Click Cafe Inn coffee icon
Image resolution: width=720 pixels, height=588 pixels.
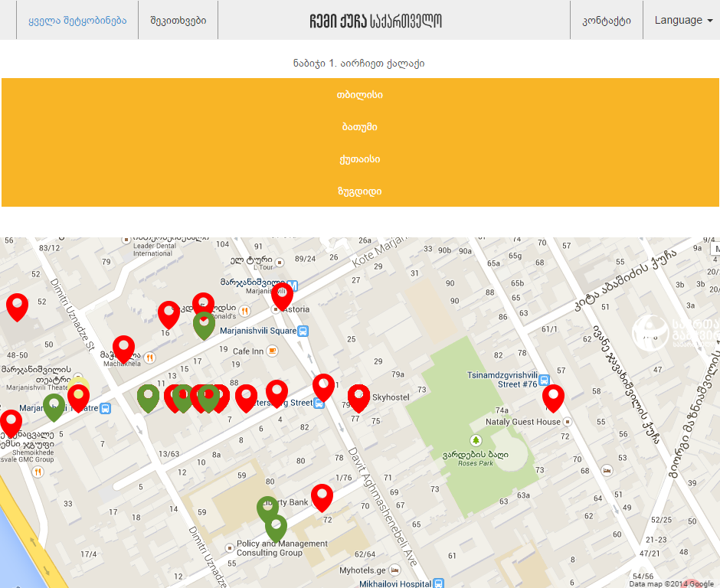point(272,351)
